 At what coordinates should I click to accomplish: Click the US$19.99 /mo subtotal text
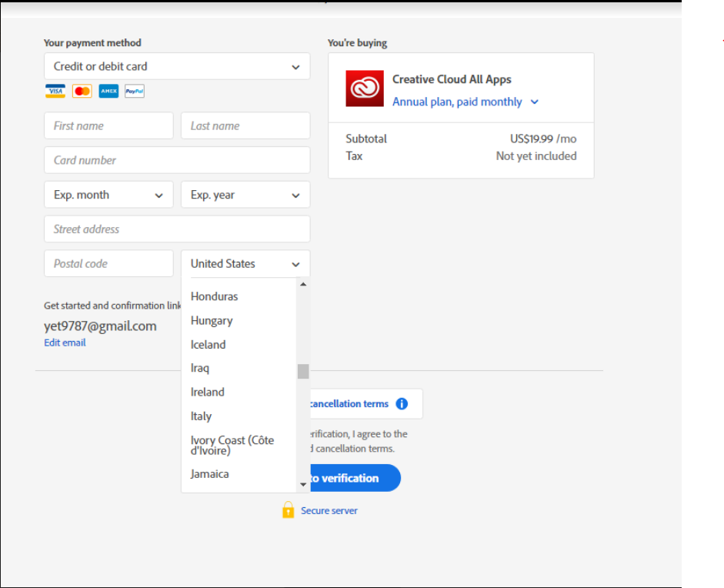543,139
